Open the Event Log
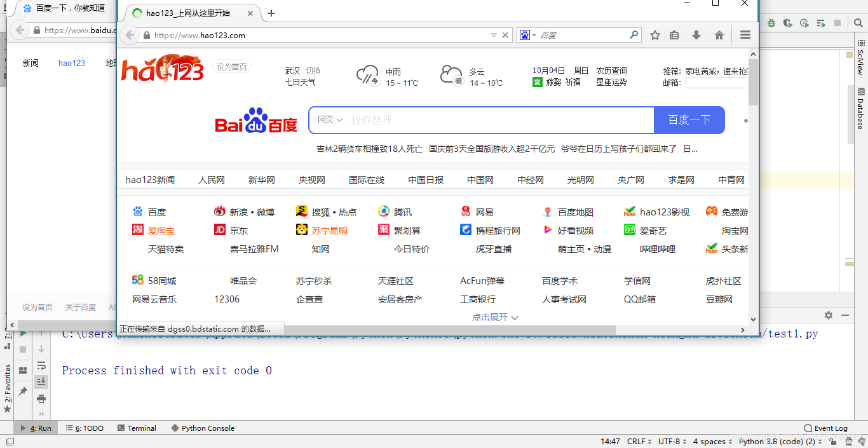The image size is (868, 448). 825,428
